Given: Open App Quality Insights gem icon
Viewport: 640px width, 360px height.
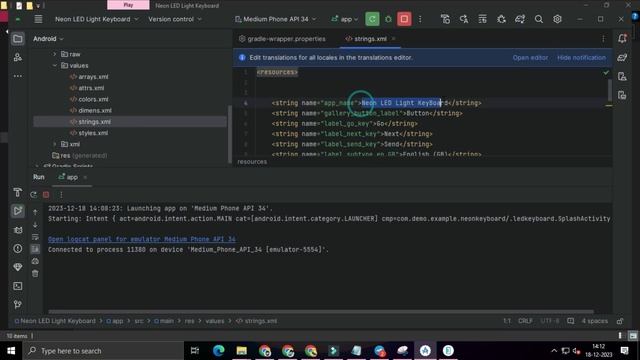Looking at the screenshot, I should pyautogui.click(x=18, y=267).
